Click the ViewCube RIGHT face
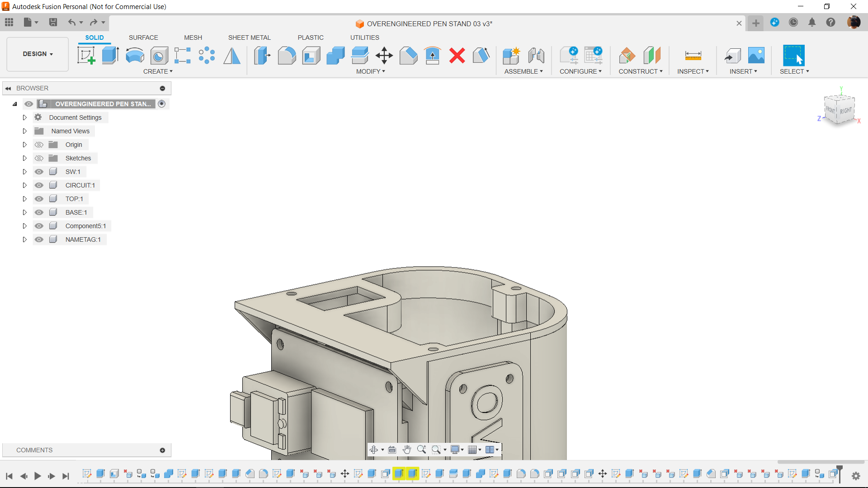The width and height of the screenshot is (868, 488). pos(846,111)
